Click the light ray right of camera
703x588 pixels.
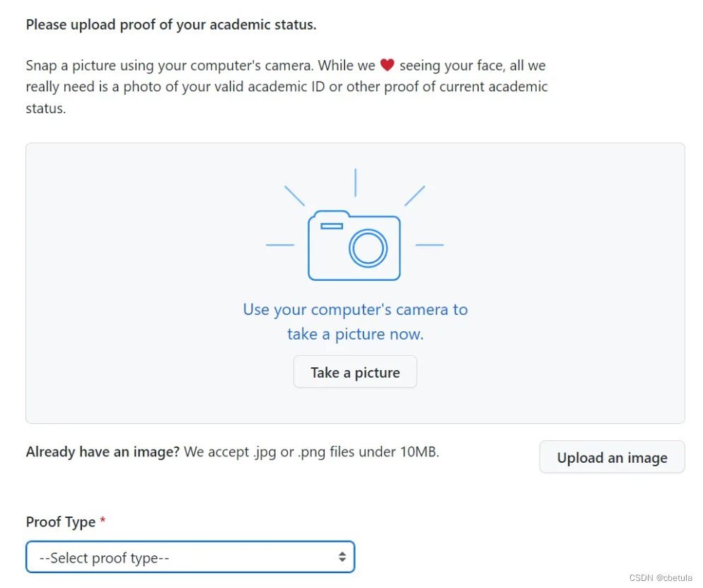pos(429,245)
